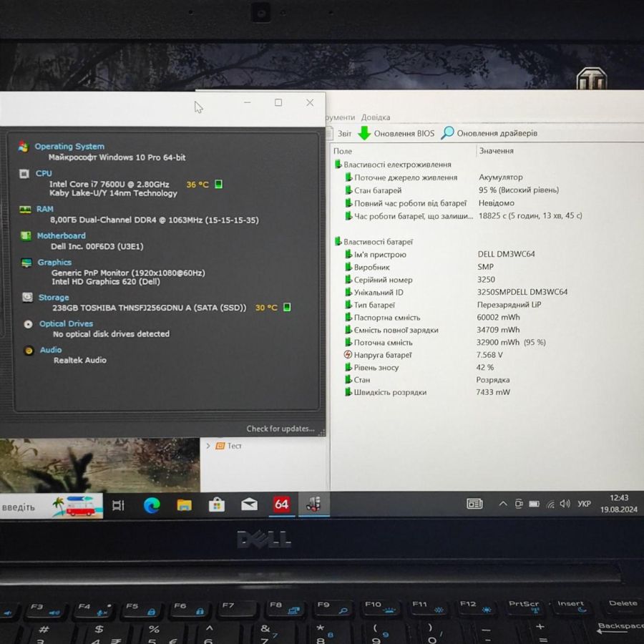Image resolution: width=644 pixels, height=644 pixels.
Task: Open Storage section in Speccy
Action: (54, 298)
